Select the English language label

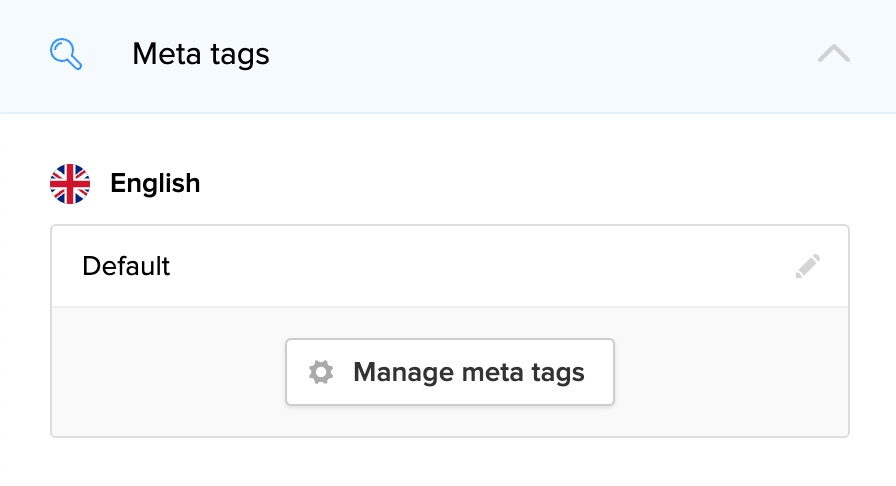coord(155,184)
